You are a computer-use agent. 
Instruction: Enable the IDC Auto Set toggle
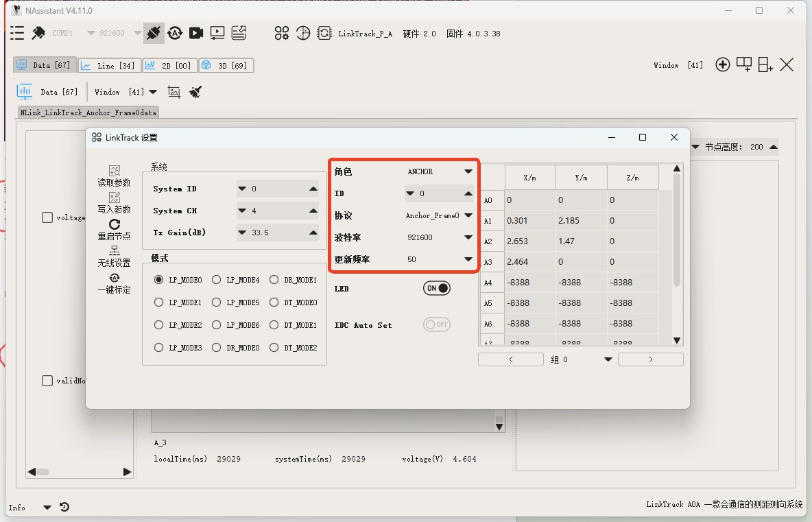(437, 324)
